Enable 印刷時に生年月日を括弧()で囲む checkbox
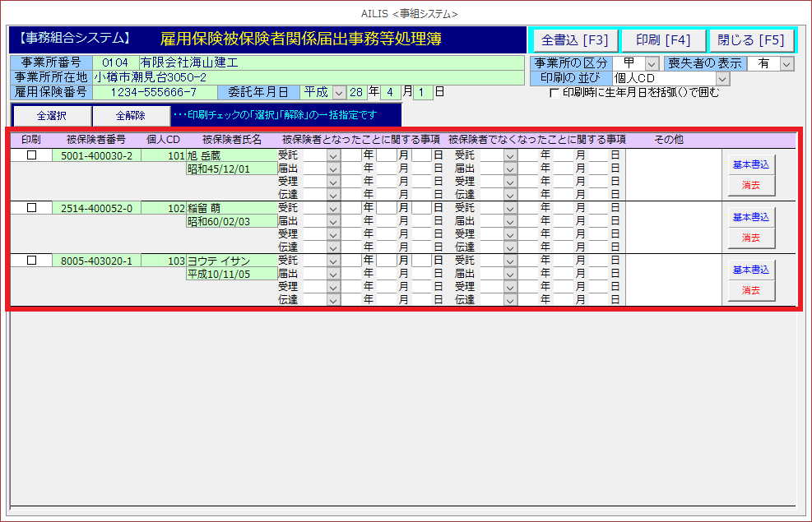 (x=554, y=93)
